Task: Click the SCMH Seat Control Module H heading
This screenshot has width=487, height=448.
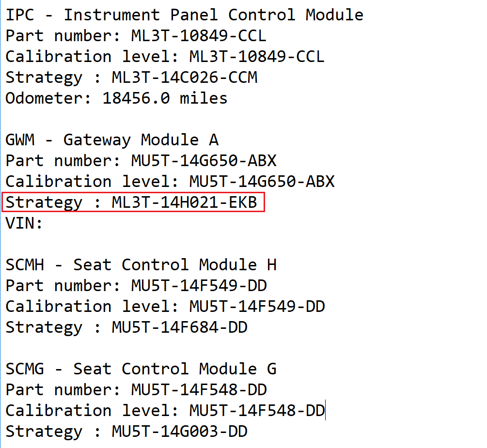Action: tap(141, 265)
